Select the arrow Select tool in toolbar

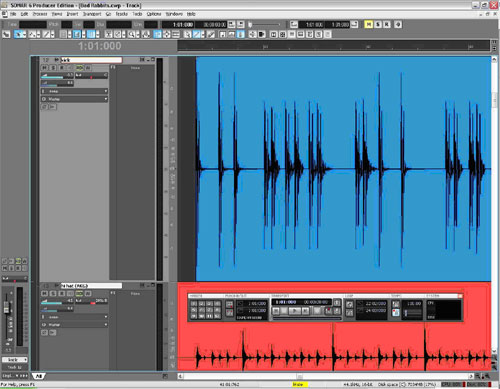[19, 34]
